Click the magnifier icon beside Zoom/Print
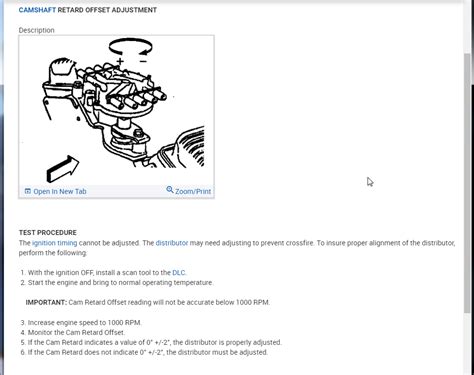Viewport: 474px width, 375px height. click(170, 190)
